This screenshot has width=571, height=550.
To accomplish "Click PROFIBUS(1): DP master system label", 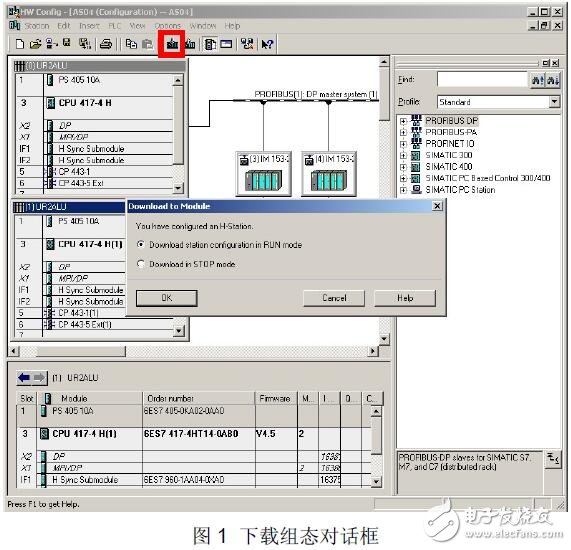I will (x=316, y=94).
